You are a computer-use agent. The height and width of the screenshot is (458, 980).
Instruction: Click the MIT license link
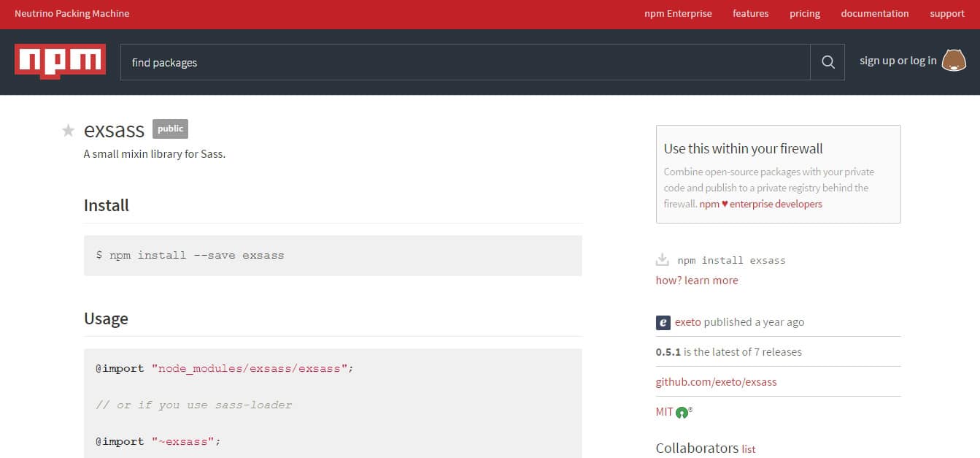point(664,412)
